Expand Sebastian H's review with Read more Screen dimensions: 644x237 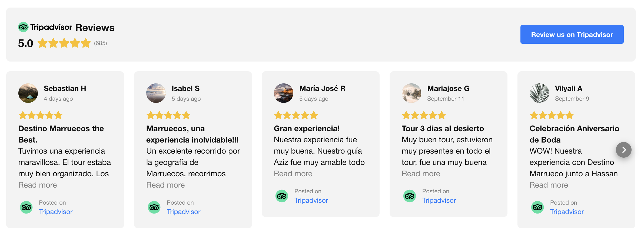click(x=38, y=185)
